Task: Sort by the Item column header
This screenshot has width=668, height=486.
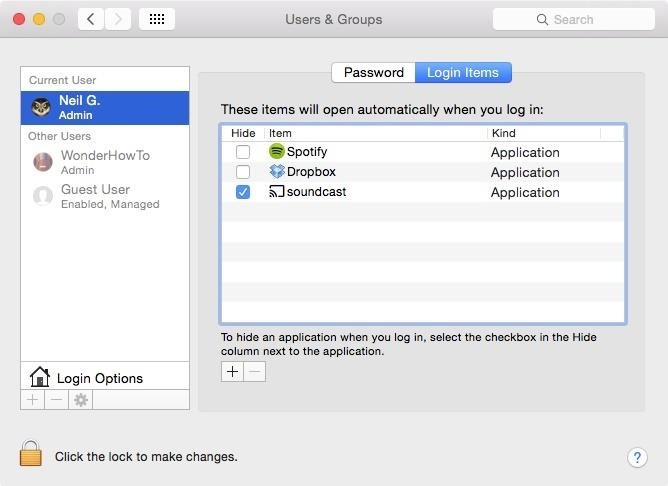Action: click(376, 133)
